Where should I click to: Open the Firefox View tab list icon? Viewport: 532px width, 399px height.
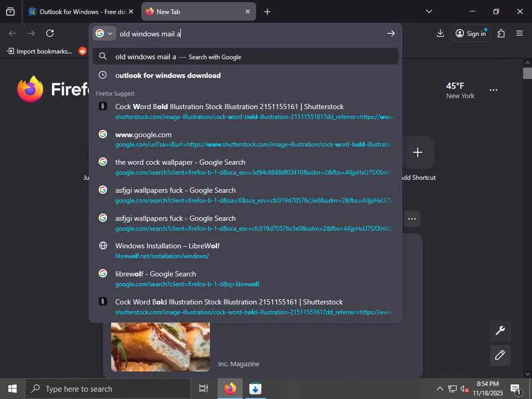click(x=10, y=11)
